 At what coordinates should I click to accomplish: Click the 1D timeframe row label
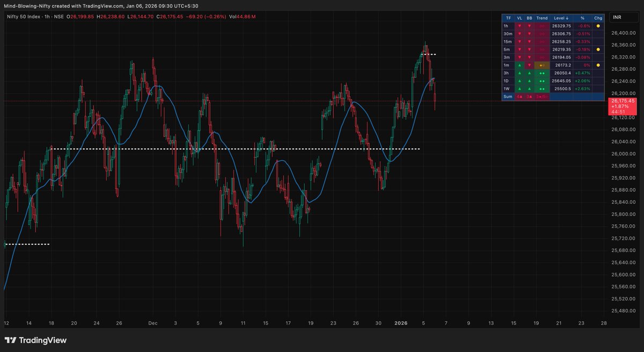click(x=507, y=81)
